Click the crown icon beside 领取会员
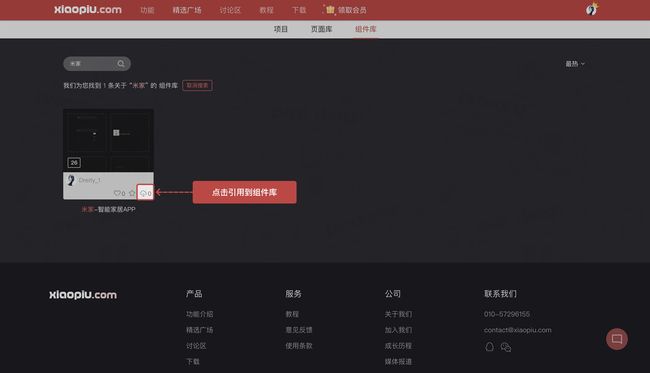This screenshot has height=373, width=650. pos(330,10)
